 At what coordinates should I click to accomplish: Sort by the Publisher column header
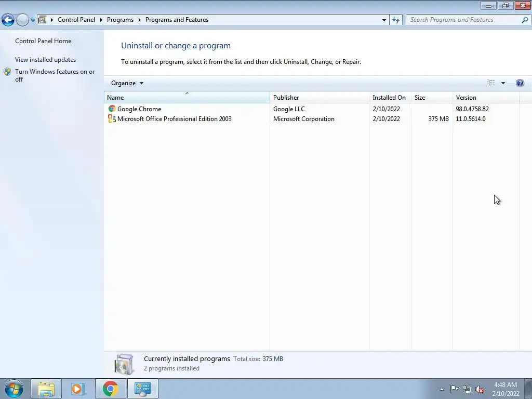[x=320, y=97]
